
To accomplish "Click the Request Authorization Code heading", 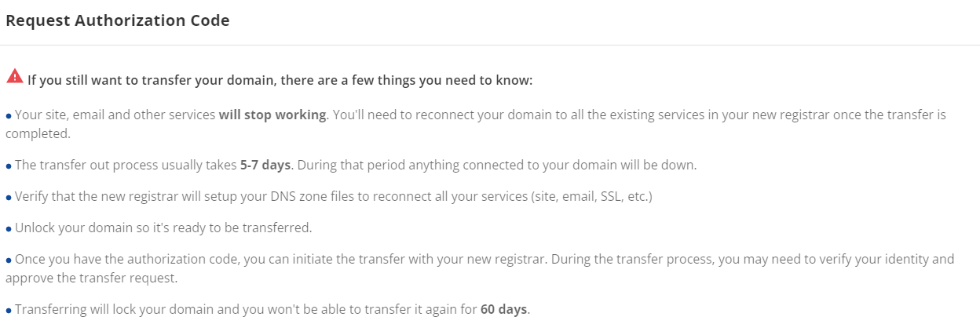I will (117, 21).
